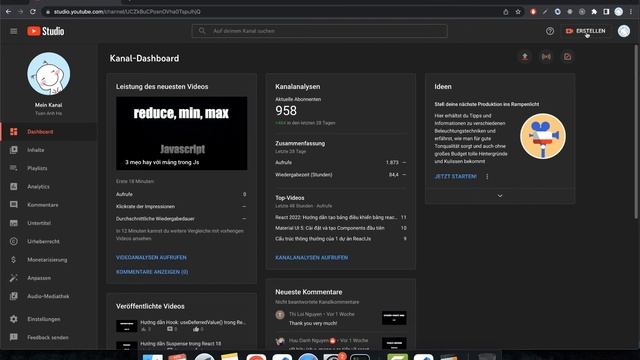
Task: Open Urheberrecht in the sidebar
Action: pyautogui.click(x=49, y=242)
